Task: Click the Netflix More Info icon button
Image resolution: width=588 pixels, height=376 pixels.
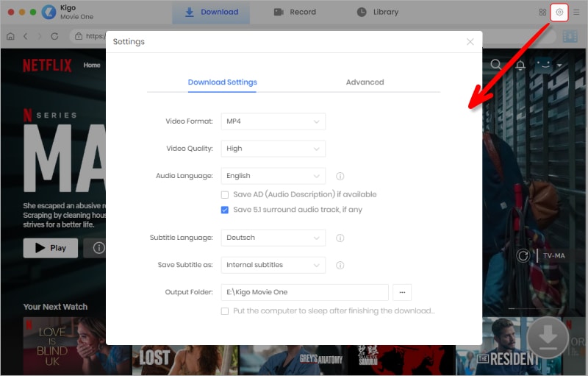Action: [98, 248]
